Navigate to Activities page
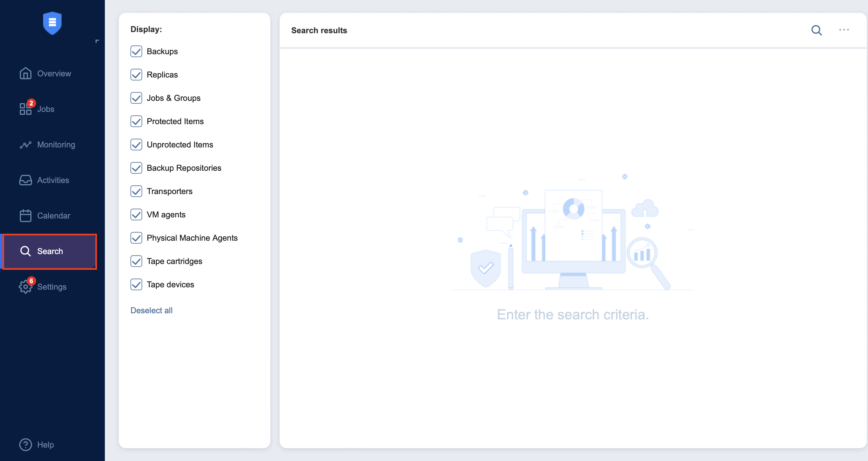The image size is (868, 461). coord(53,180)
